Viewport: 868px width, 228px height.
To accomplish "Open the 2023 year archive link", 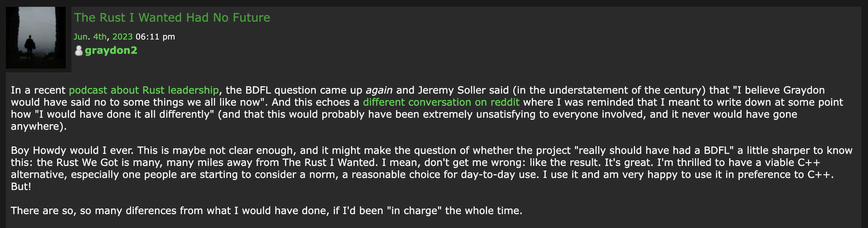I will point(122,37).
